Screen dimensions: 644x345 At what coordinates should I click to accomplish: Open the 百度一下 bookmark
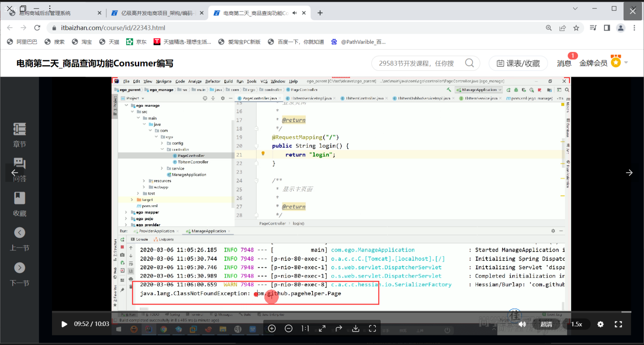pyautogui.click(x=296, y=42)
